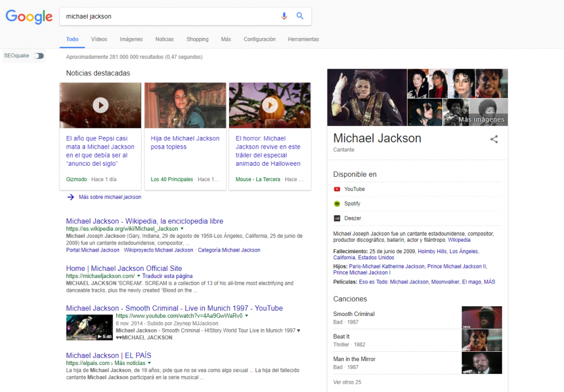Click the topless article thumbnail image
564x392 pixels.
pyautogui.click(x=185, y=105)
